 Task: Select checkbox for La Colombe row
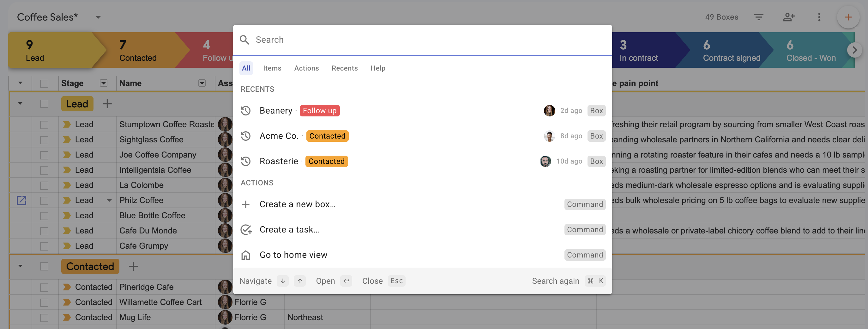pyautogui.click(x=44, y=185)
